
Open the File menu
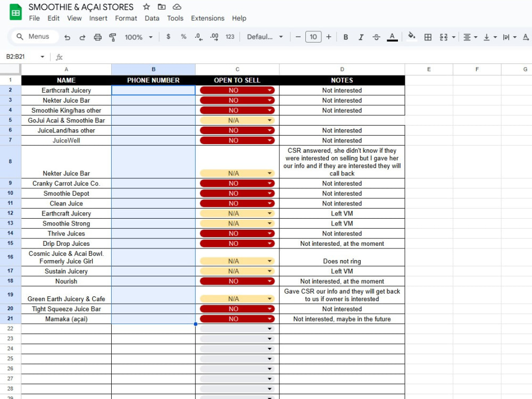click(34, 18)
